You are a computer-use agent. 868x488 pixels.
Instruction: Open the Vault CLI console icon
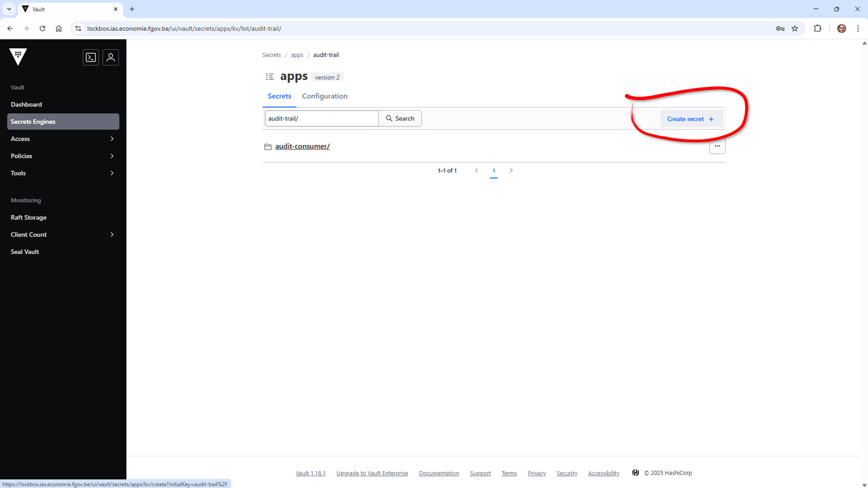point(91,57)
